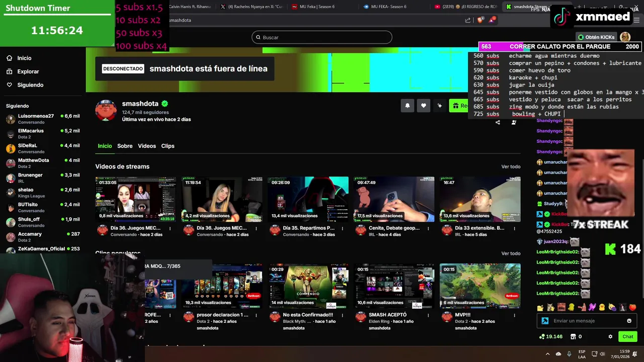Open shelao followed channel
The width and height of the screenshot is (644, 362).
42,193
